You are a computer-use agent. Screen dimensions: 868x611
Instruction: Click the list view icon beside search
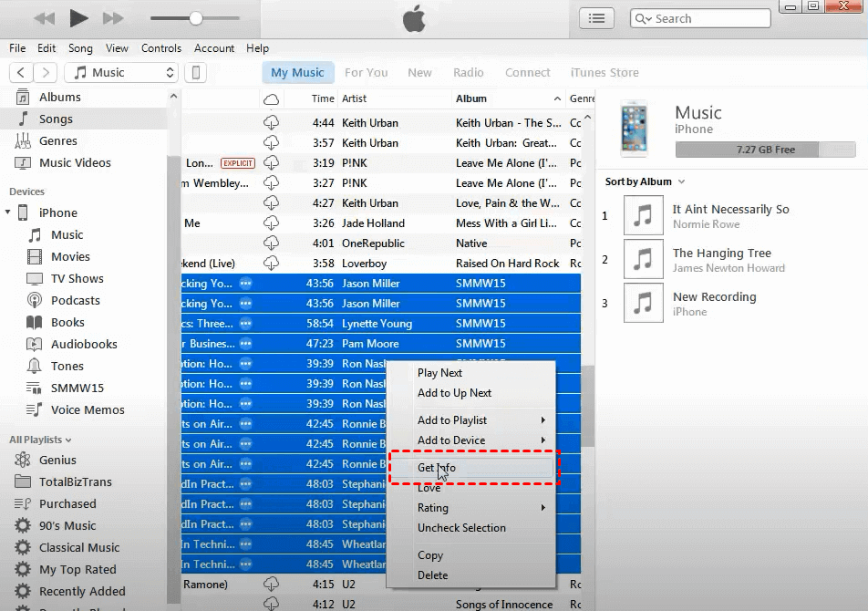(596, 18)
